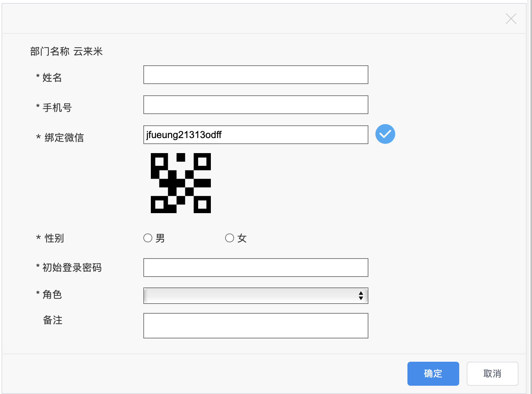Click the 部门名称 云来米 heading text
The width and height of the screenshot is (532, 394).
(66, 51)
